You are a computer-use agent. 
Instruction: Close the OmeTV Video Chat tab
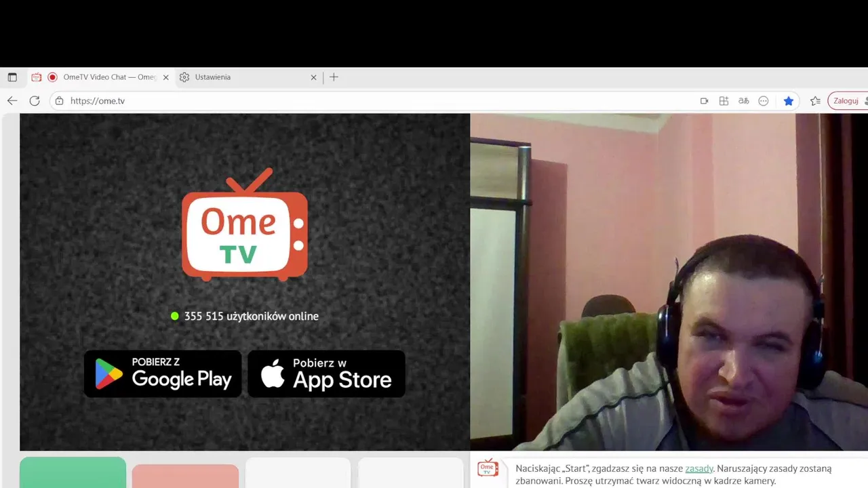(165, 77)
